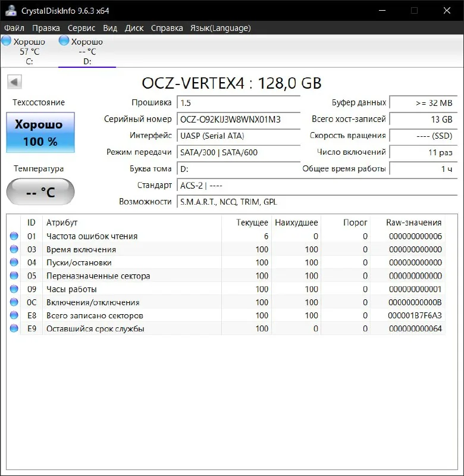Viewport: 464px width, 476px height.
Task: Click the Хорошо 100 % health status button
Action: pos(40,133)
